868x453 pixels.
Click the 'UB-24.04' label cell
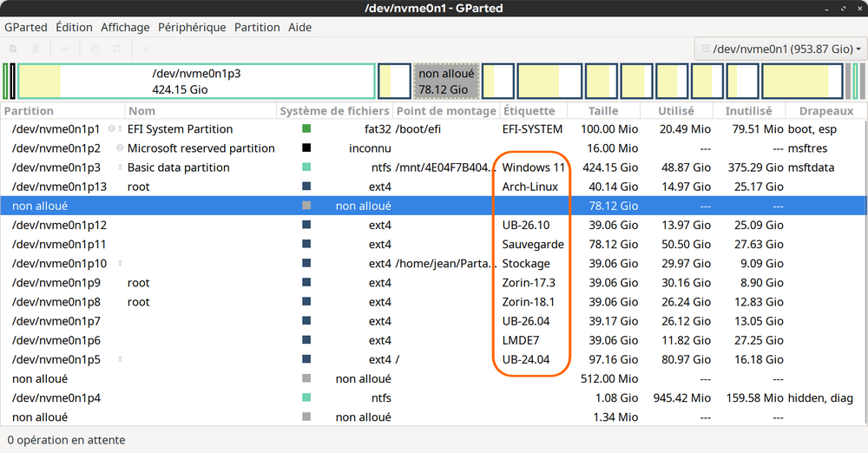(526, 359)
